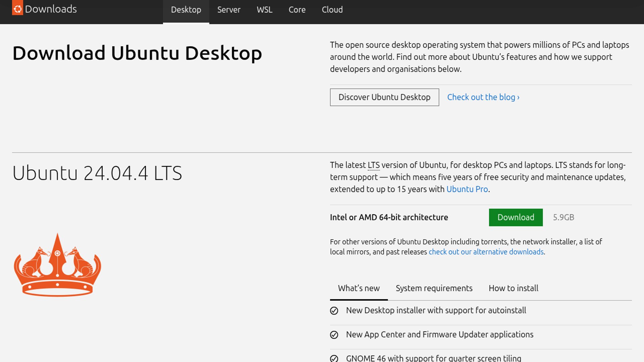The width and height of the screenshot is (644, 362).
Task: Click the dotted-underlined LTS abbreviation
Action: click(373, 165)
